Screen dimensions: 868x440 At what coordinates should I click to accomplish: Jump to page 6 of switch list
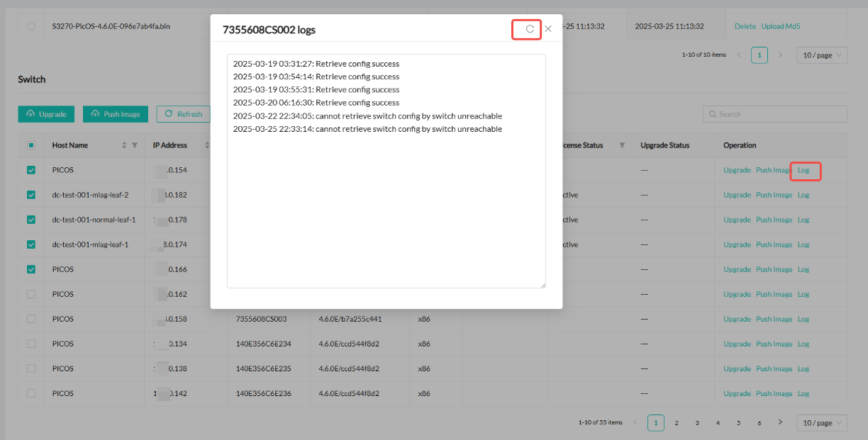[x=759, y=423]
